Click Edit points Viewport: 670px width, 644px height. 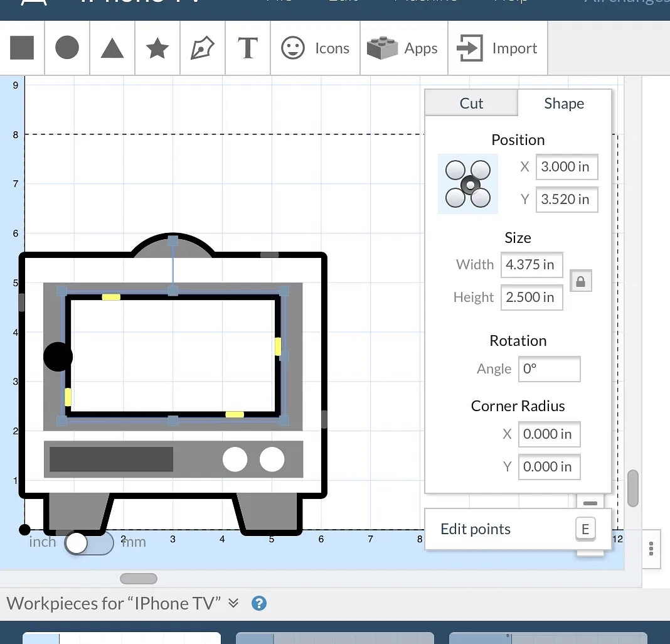coord(476,529)
